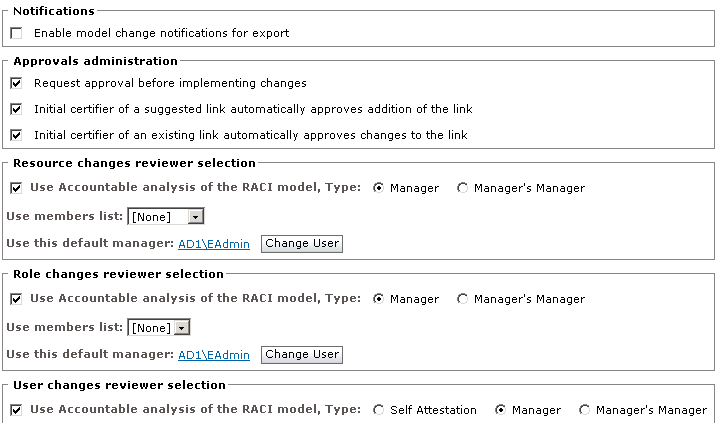This screenshot has height=423, width=717.
Task: Open AD1\EAdmin link in Role changes section
Action: 213,354
